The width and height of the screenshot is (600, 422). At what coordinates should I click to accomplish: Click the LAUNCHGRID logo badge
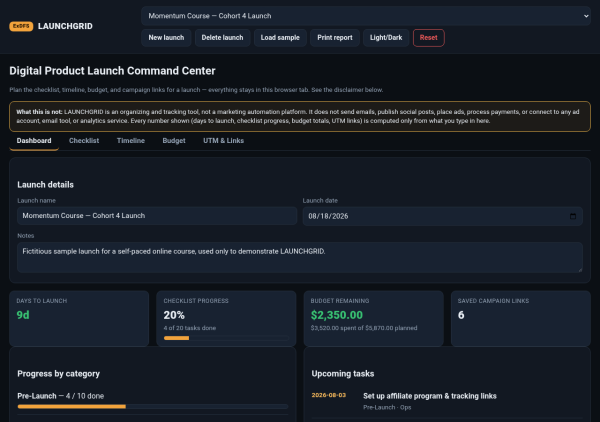[x=21, y=26]
